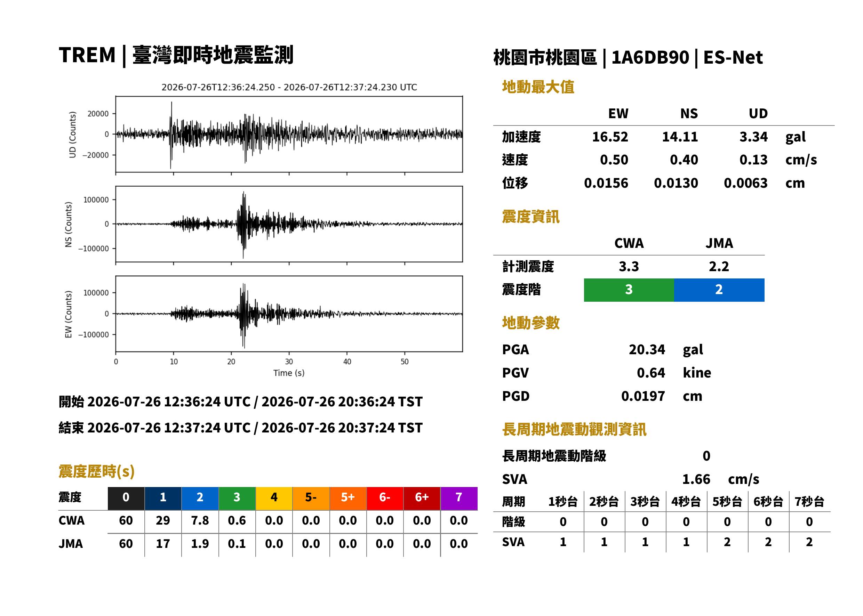
Task: Click the NS waveform chart
Action: (x=289, y=224)
